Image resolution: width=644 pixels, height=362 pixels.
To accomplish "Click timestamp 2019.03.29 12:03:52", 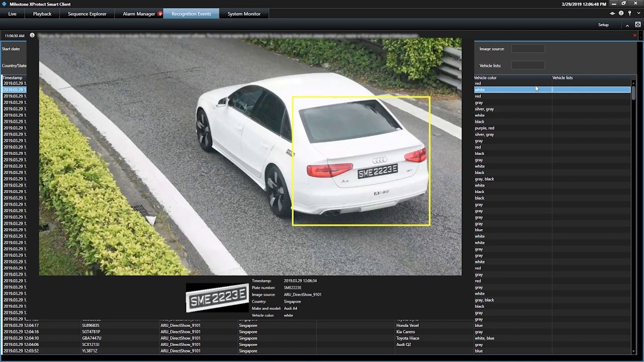I will point(21,351).
